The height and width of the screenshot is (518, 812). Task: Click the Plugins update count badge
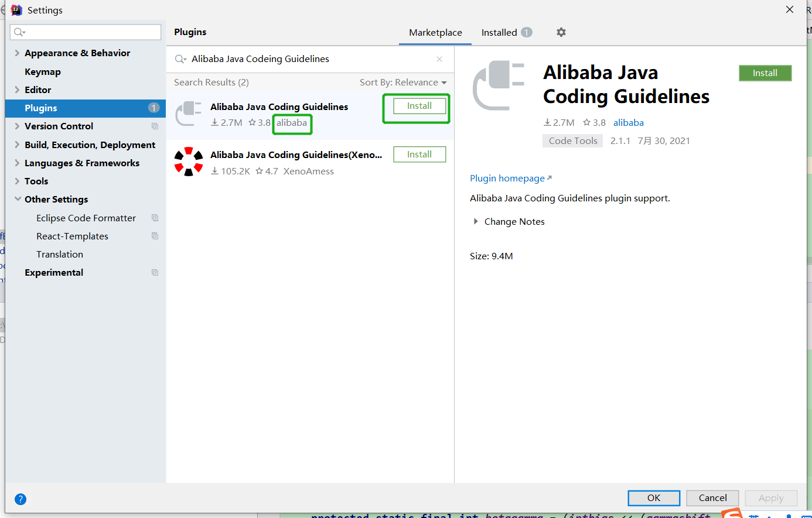(x=153, y=108)
